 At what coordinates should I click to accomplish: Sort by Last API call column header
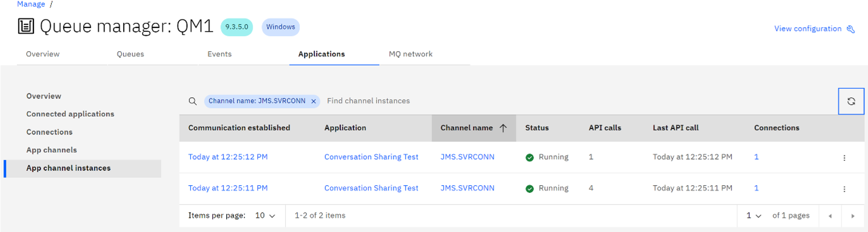(x=676, y=128)
